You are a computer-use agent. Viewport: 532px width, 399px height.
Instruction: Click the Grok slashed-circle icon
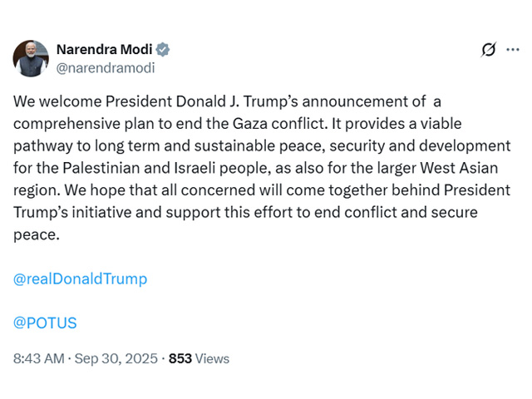(489, 50)
